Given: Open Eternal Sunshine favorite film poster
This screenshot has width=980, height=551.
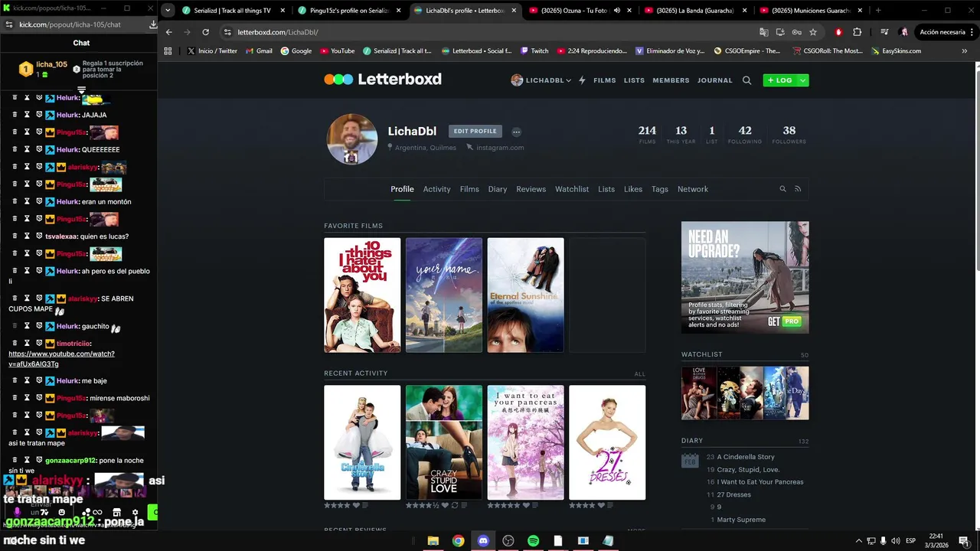Looking at the screenshot, I should (525, 295).
